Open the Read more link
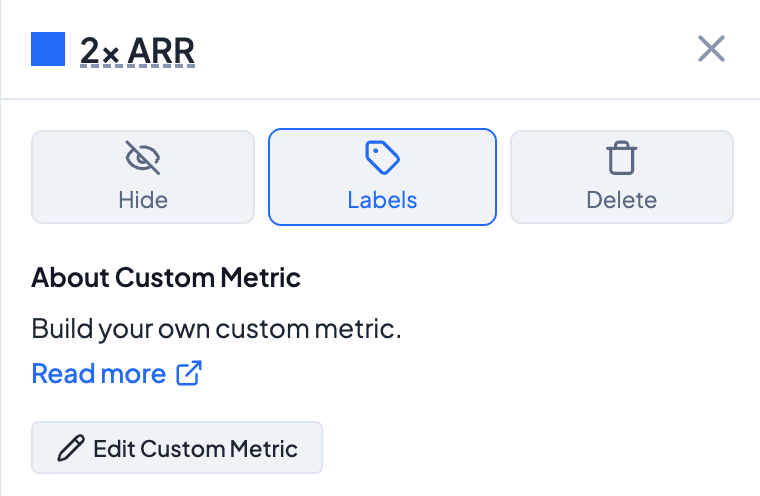The width and height of the screenshot is (760, 496). pos(99,374)
